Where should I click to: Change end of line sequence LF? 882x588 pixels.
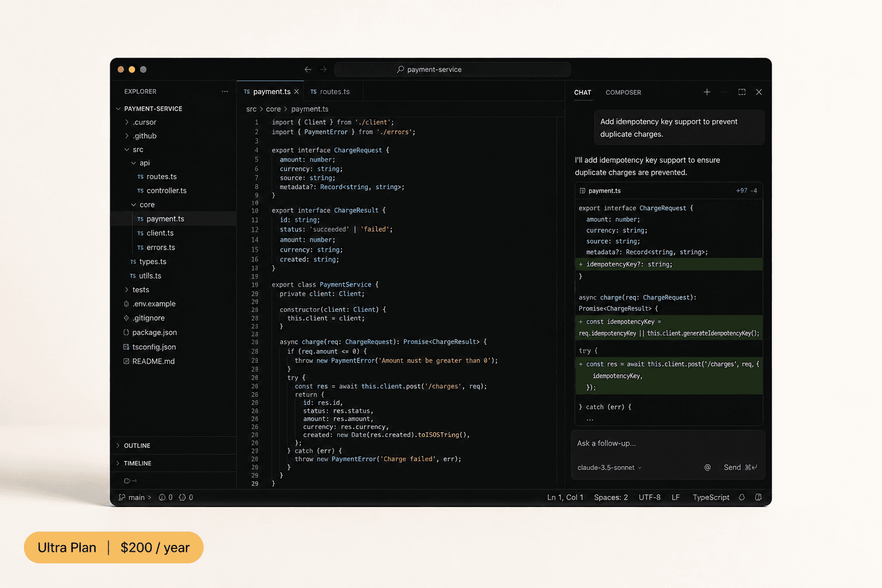coord(676,497)
